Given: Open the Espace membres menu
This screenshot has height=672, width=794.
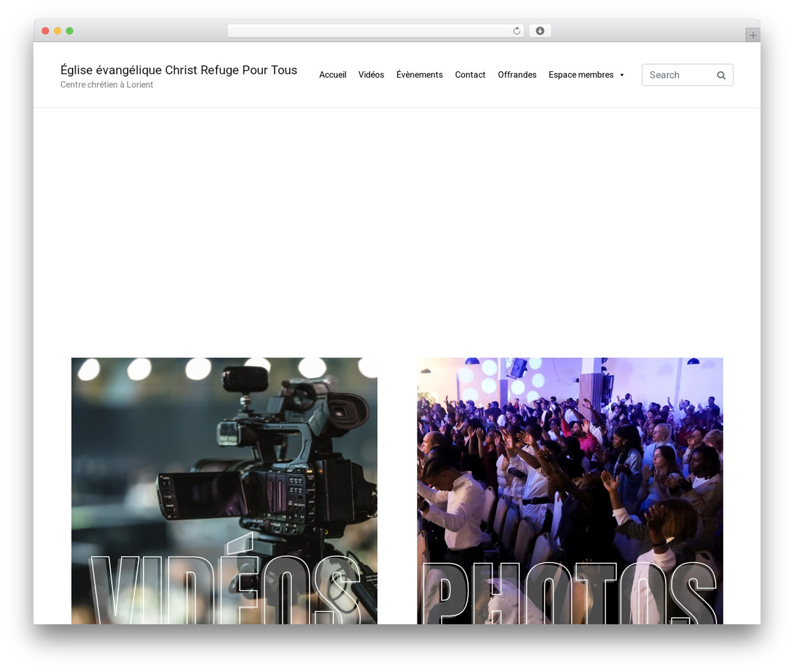Looking at the screenshot, I should click(581, 75).
